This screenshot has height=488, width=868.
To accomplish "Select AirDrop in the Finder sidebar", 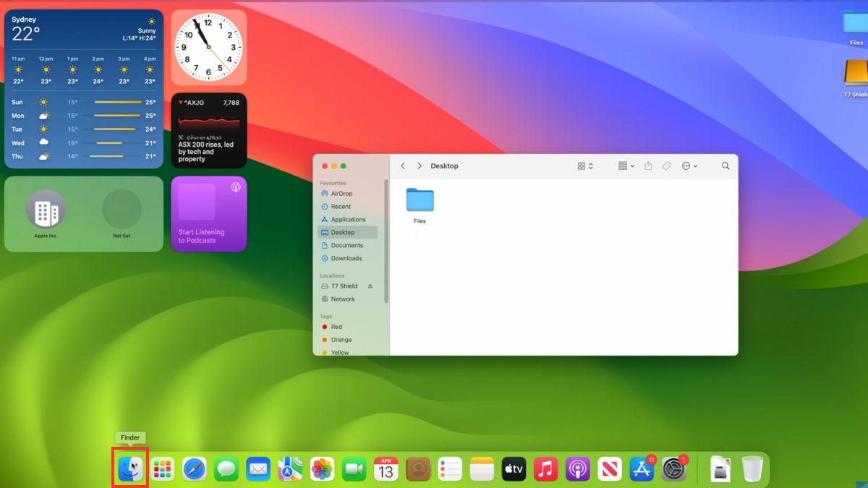I will pyautogui.click(x=340, y=193).
